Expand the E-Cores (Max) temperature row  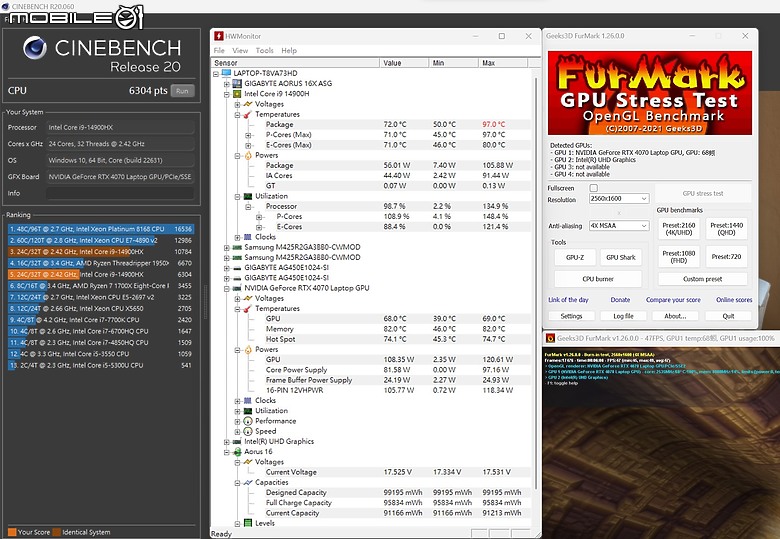point(248,145)
